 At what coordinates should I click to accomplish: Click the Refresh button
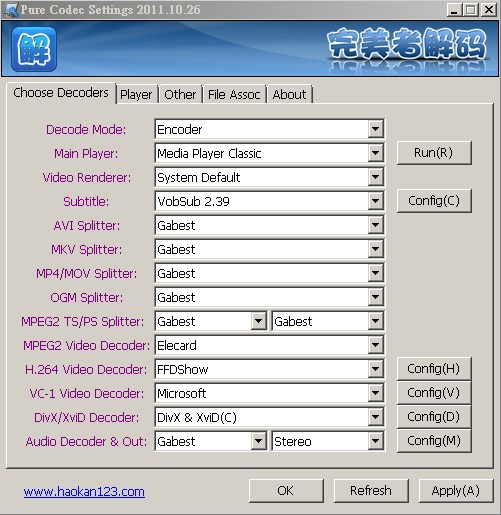(x=371, y=491)
